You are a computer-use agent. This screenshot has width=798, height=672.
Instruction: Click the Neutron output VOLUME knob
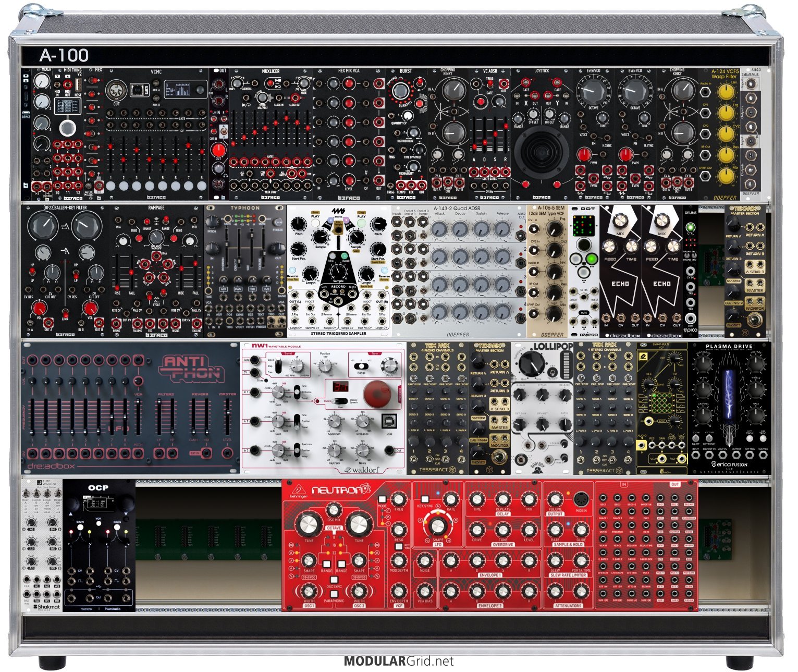[x=555, y=499]
